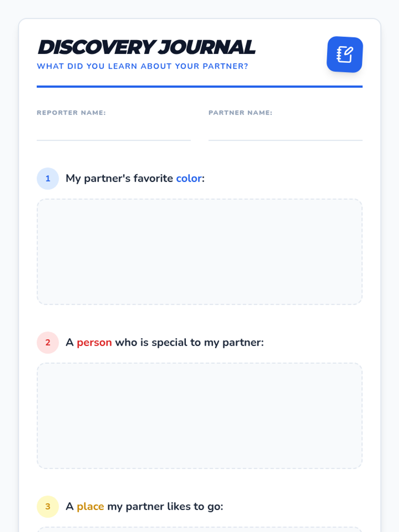399x532 pixels.
Task: Click the blue horizontal divider under the header
Action: pos(199,86)
